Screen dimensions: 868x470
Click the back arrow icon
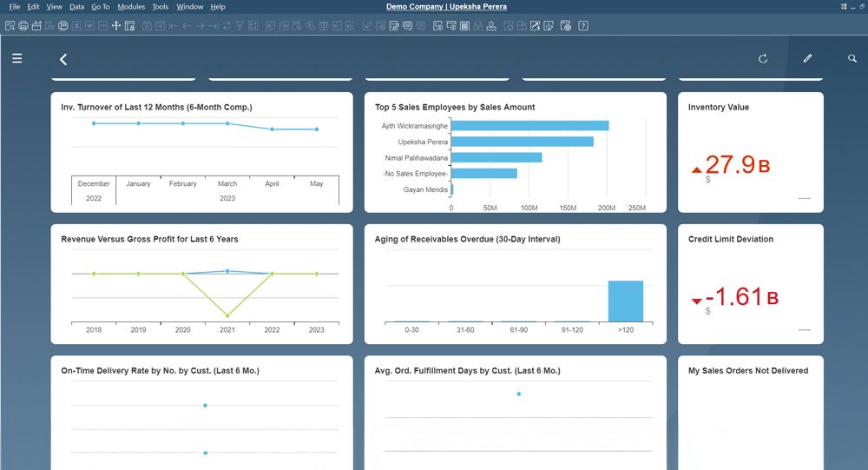pos(63,59)
